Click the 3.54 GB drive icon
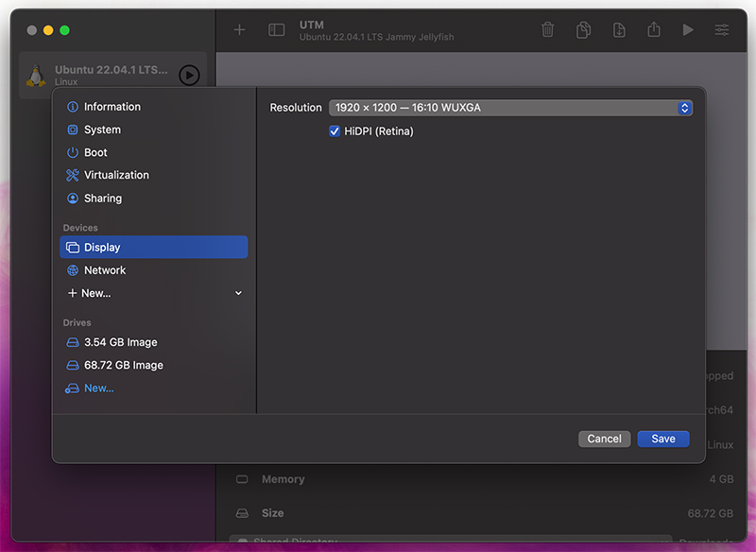 [73, 342]
